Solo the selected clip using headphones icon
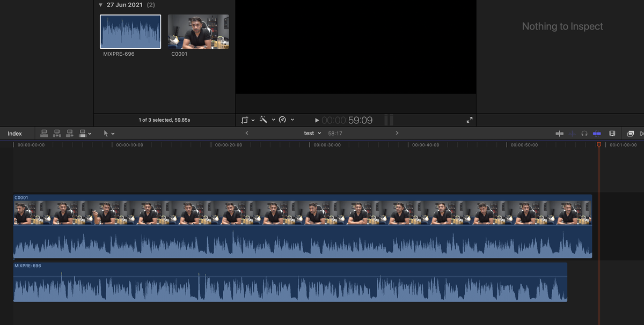This screenshot has width=644, height=325. coord(584,133)
